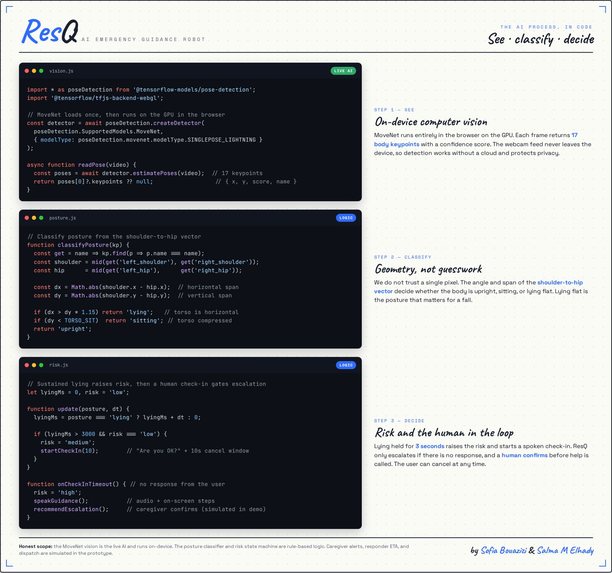Click the "risk = 'medium';" code line

click(68, 442)
